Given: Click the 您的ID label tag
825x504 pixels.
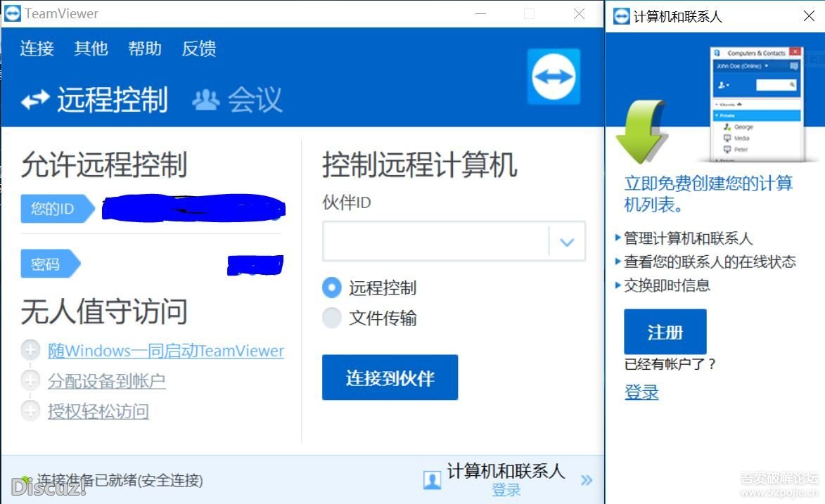Looking at the screenshot, I should pos(58,209).
